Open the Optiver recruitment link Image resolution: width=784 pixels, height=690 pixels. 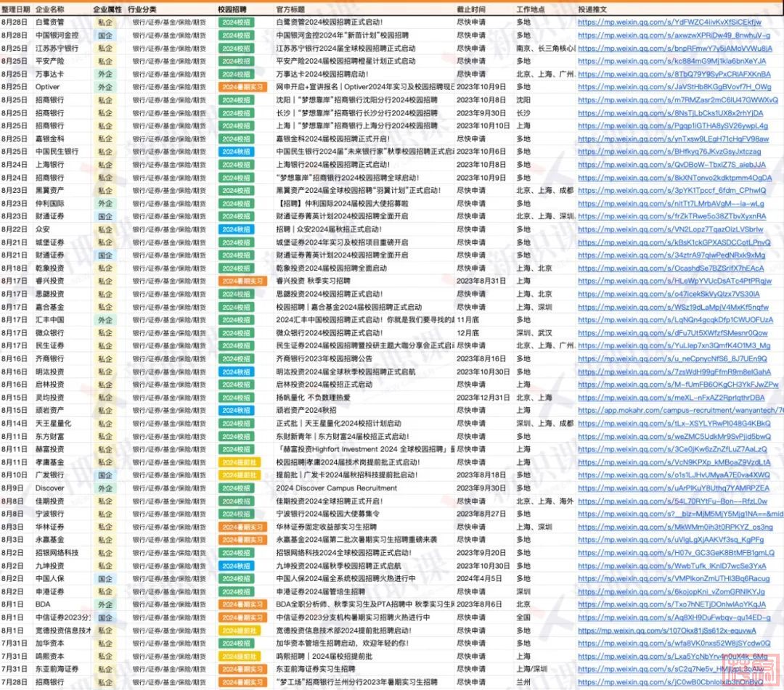pos(674,87)
